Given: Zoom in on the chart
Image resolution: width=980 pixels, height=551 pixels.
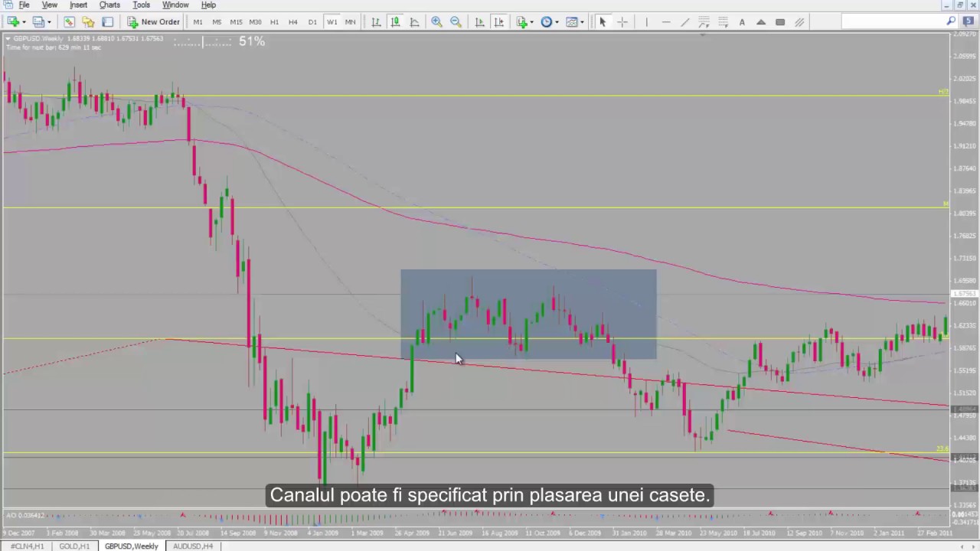Looking at the screenshot, I should pos(437,22).
